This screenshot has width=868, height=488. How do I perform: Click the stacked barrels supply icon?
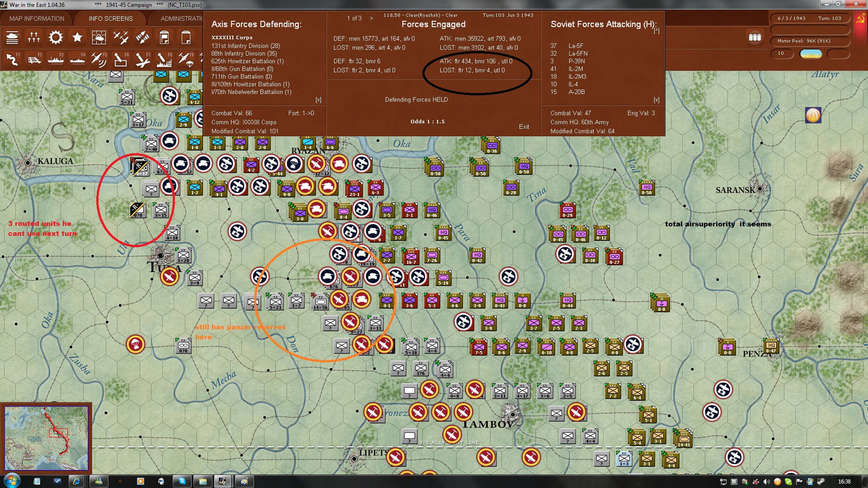click(x=755, y=38)
